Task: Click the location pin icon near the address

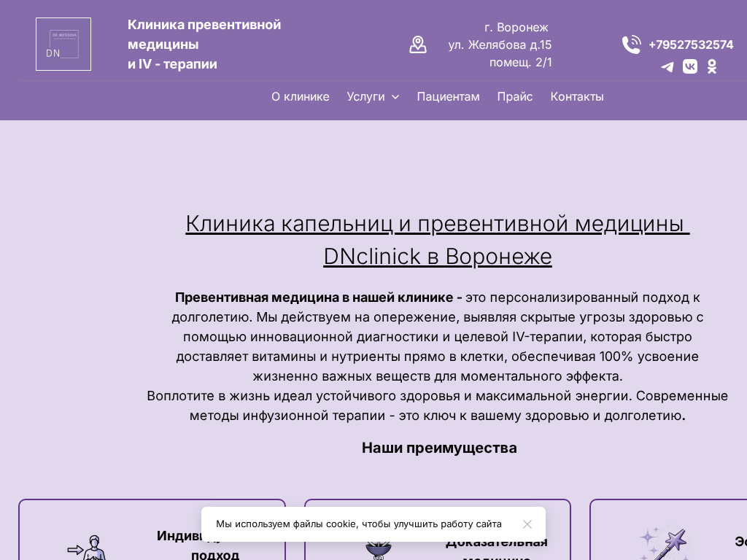Action: point(418,44)
